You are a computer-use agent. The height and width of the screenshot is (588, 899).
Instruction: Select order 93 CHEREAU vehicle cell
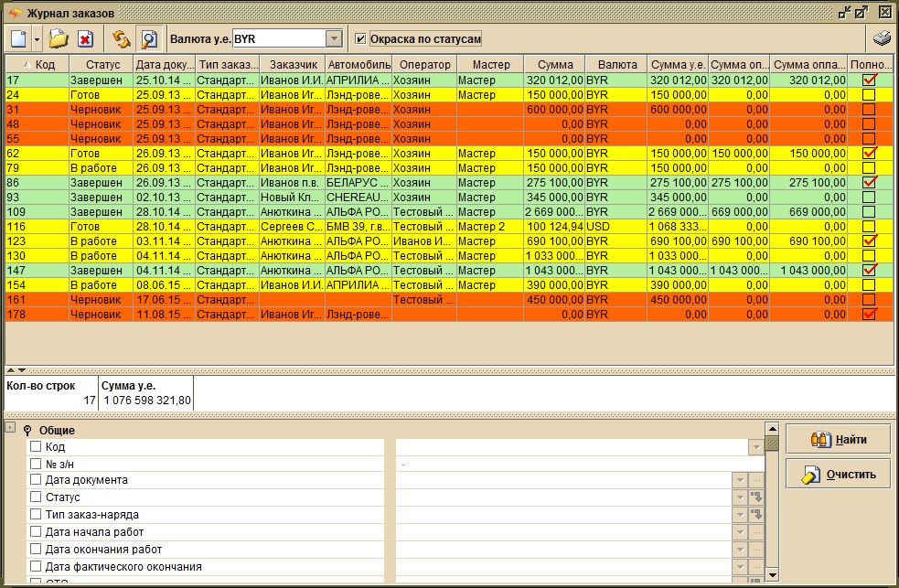[x=359, y=198]
